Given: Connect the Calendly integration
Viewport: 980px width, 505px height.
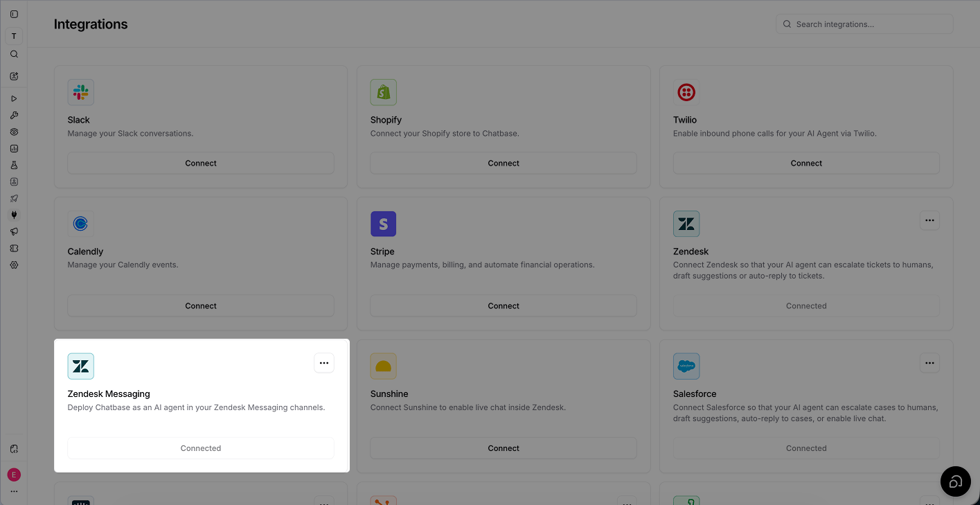Looking at the screenshot, I should click(201, 306).
